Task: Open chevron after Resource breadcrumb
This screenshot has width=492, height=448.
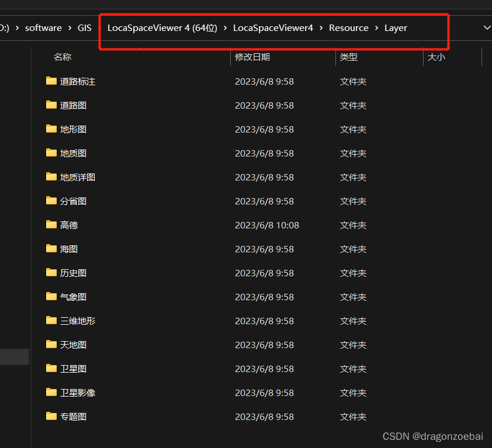Action: (x=376, y=28)
